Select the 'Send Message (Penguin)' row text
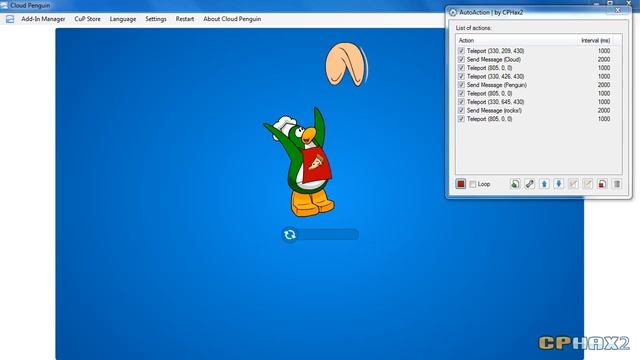 (497, 85)
